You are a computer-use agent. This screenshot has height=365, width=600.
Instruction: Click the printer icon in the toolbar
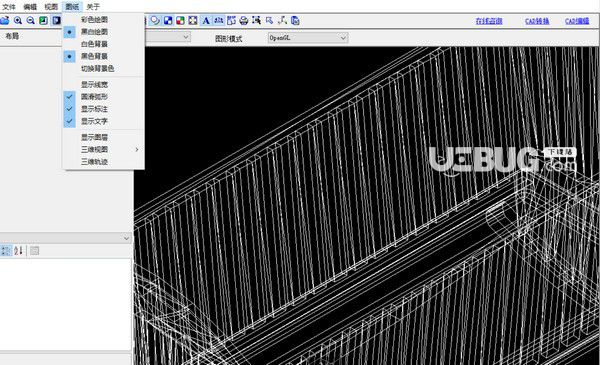244,21
